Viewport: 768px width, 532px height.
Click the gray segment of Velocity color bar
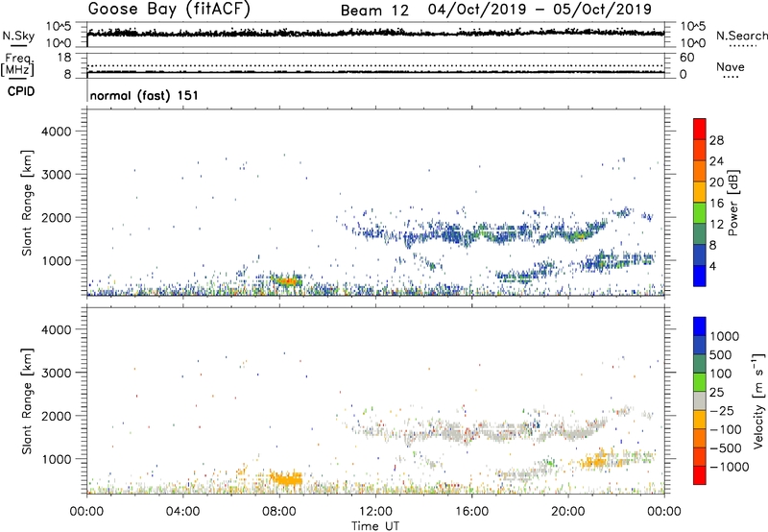point(700,401)
